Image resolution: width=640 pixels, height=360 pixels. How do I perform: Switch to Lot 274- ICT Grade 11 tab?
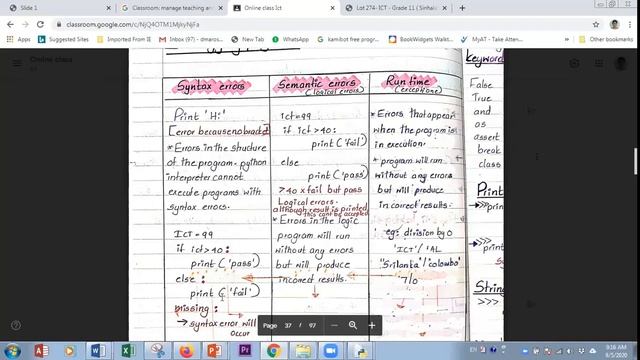pos(395,8)
